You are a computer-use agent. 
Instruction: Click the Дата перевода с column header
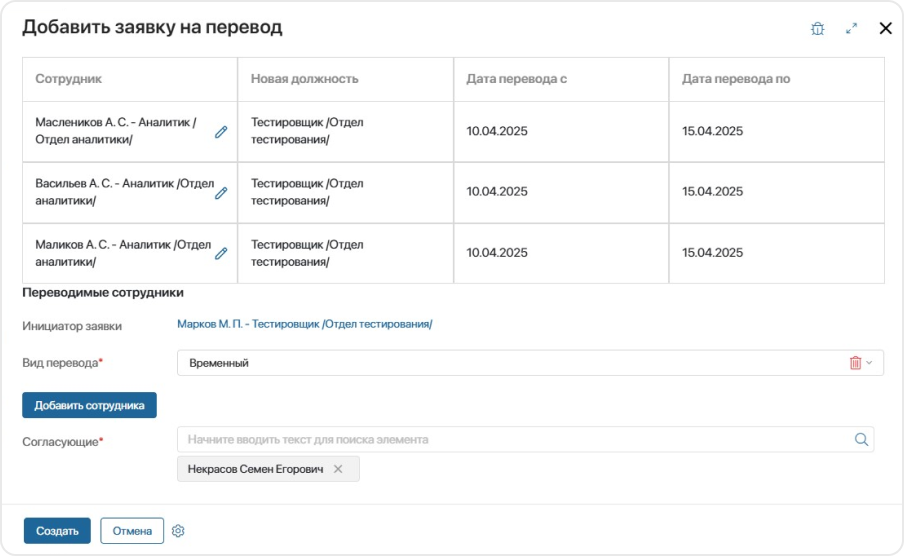[x=517, y=78]
